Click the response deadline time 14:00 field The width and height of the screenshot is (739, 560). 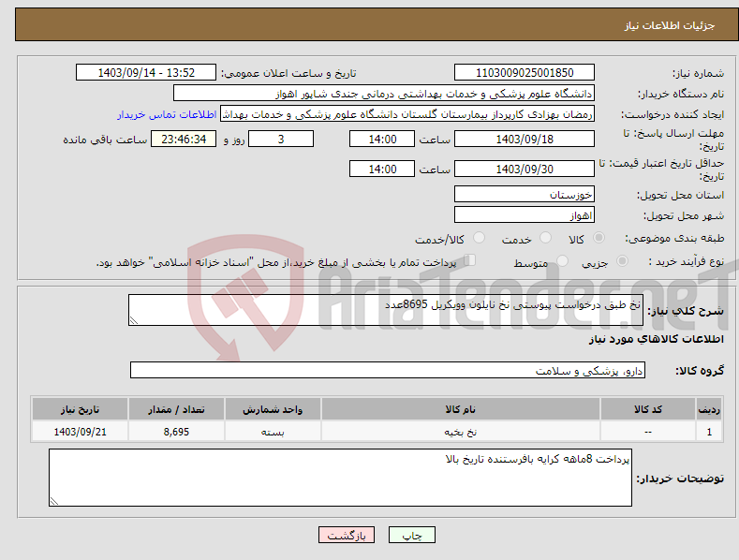[382, 139]
